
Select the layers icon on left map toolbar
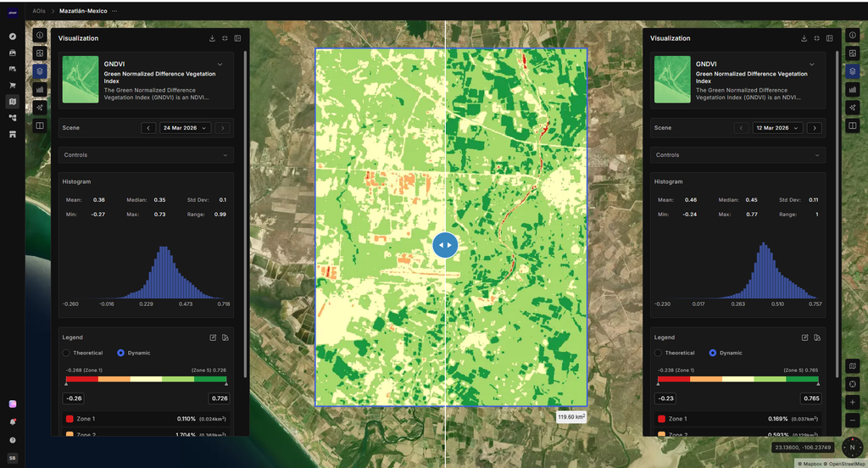40,71
